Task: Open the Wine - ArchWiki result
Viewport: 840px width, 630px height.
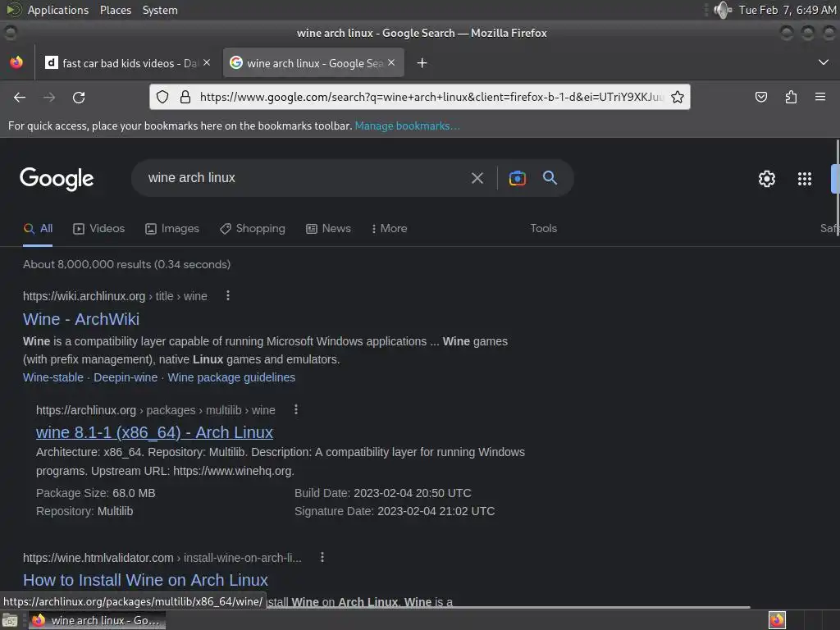Action: pyautogui.click(x=81, y=319)
